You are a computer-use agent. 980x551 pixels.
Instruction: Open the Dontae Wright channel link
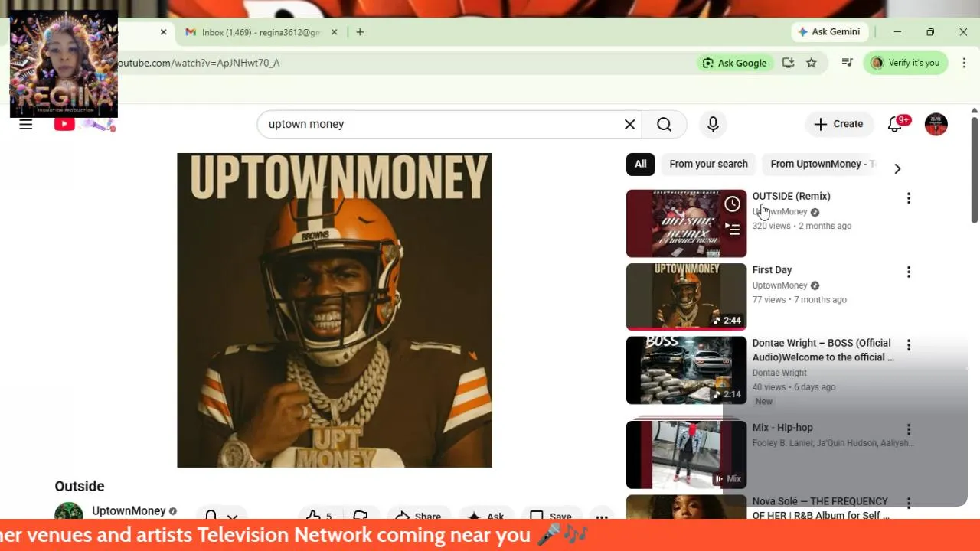pos(779,373)
